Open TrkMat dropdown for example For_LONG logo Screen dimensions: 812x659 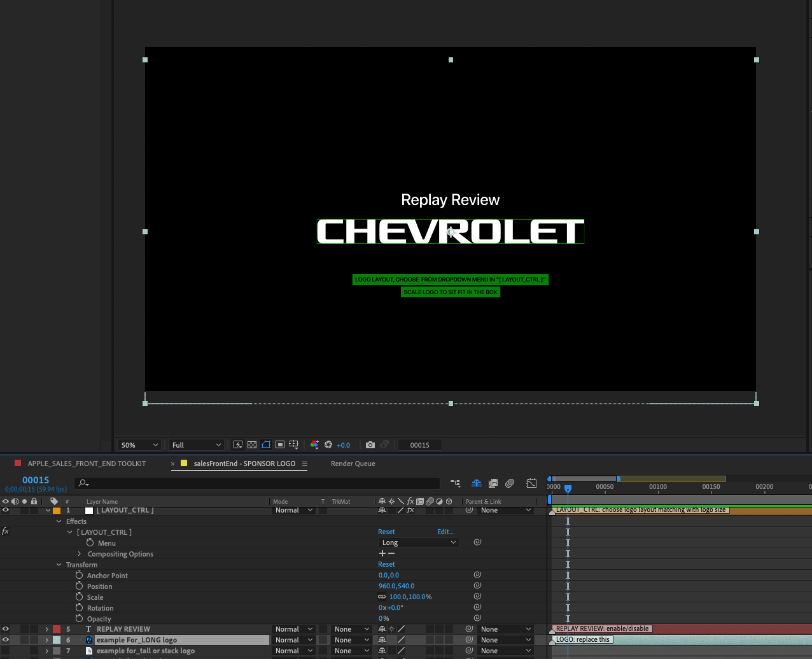pos(351,640)
